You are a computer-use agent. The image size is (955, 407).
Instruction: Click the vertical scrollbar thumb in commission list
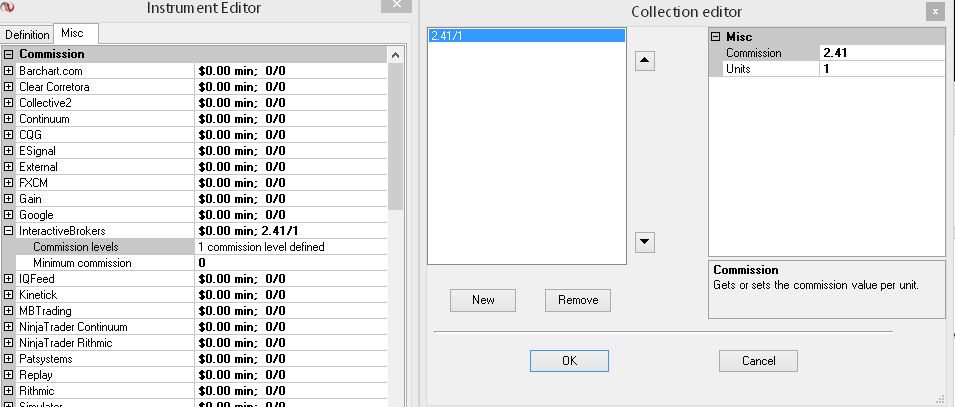(395, 136)
